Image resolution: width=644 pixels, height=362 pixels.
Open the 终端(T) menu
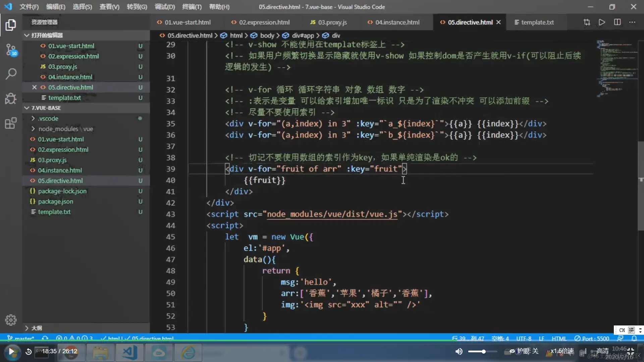coord(192,7)
